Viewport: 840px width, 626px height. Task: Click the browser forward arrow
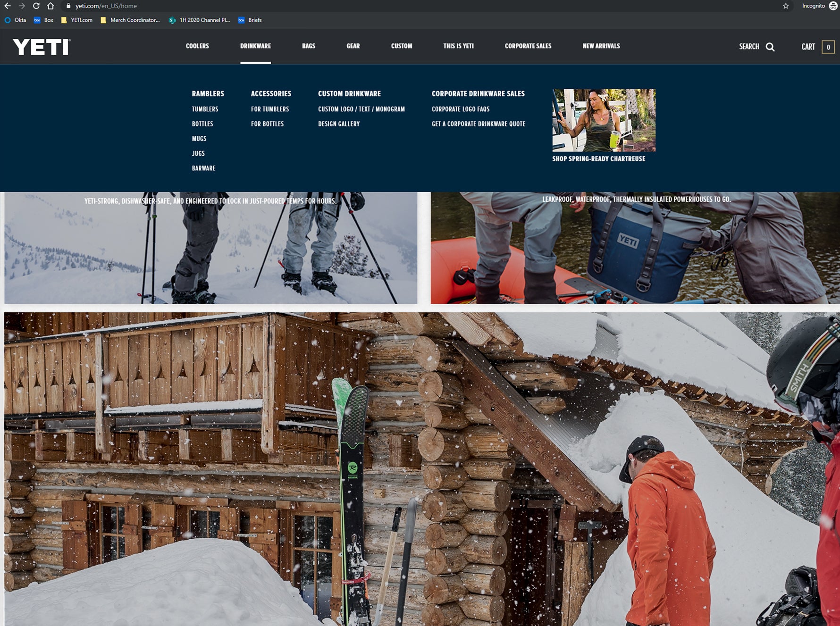point(22,6)
